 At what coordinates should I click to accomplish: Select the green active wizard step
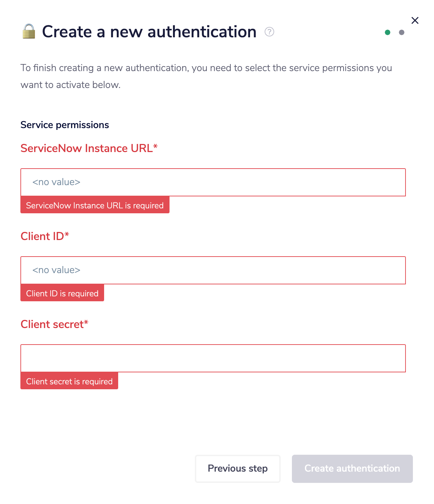click(x=388, y=32)
